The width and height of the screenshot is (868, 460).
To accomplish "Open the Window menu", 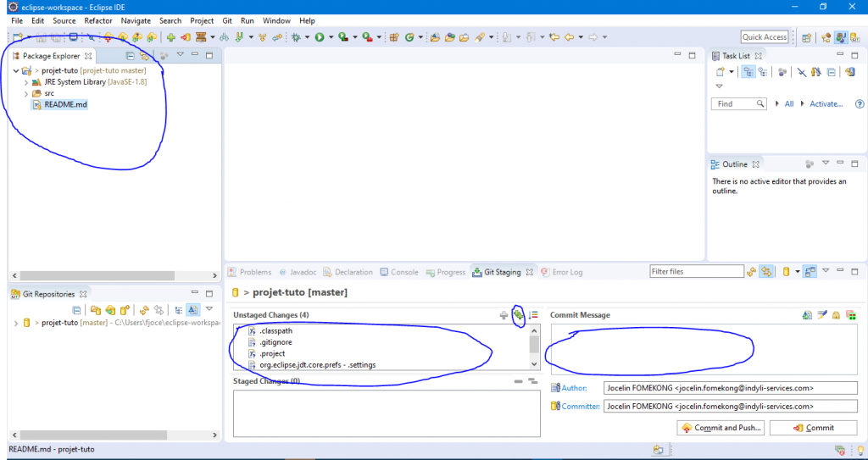I will click(x=276, y=20).
